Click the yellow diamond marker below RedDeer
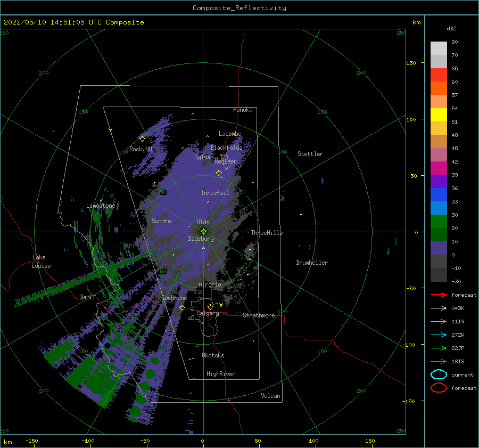Screen dimensions: 479x448 tap(219, 173)
